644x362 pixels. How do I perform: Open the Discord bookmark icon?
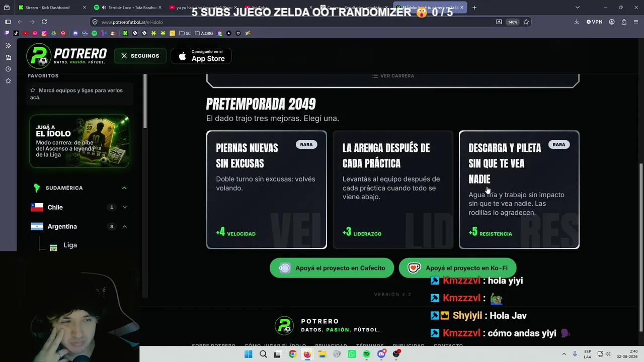[x=75, y=33]
